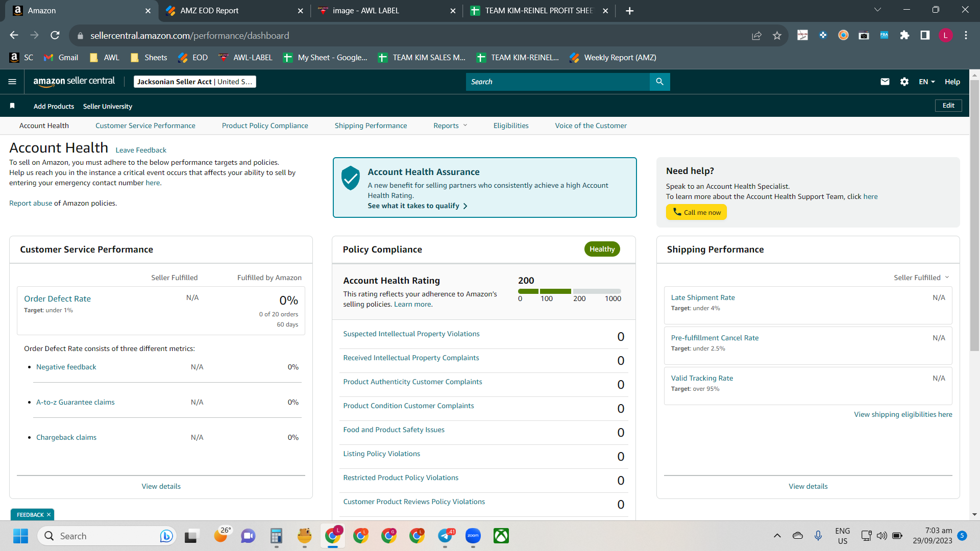Click the Help link
Screen dimensions: 980x551
click(952, 82)
